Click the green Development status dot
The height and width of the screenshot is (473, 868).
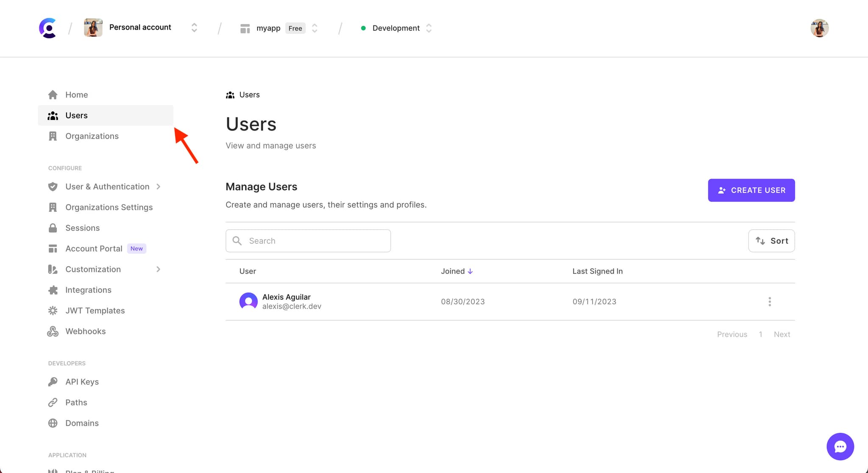363,28
